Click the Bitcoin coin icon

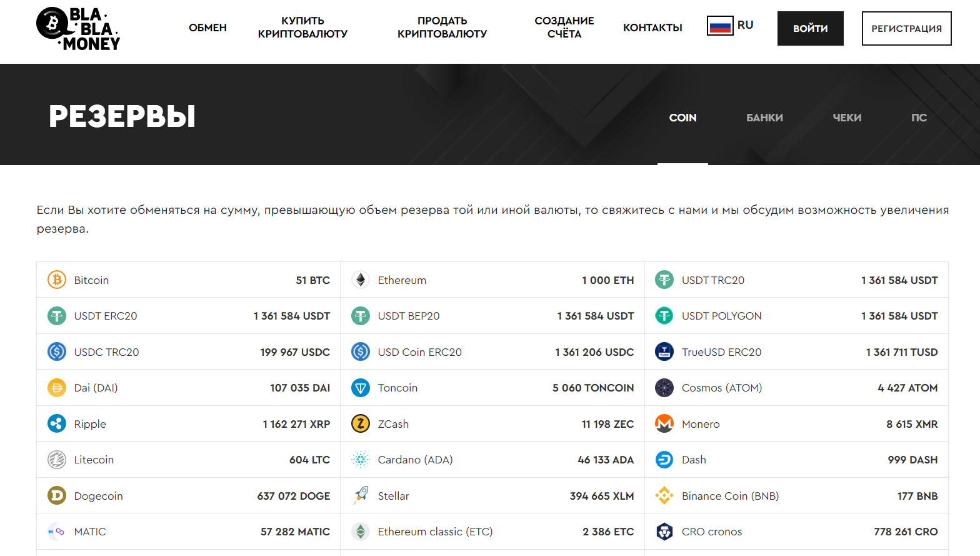[x=57, y=280]
